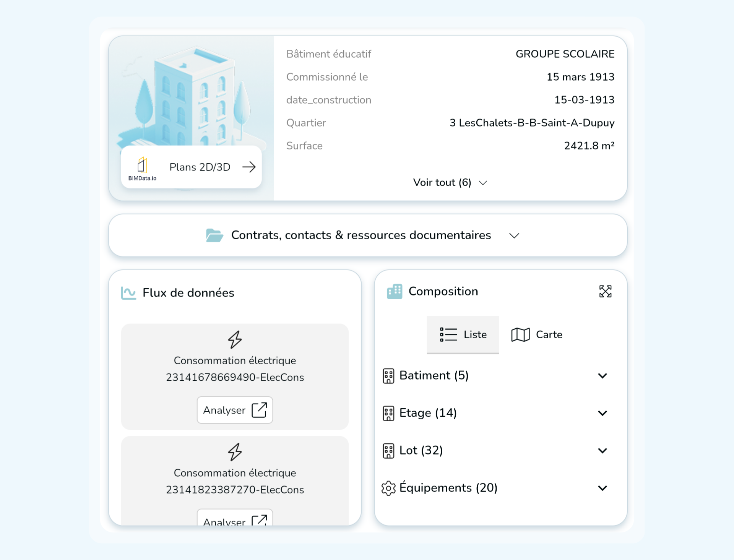Click the Lot building icon
Viewport: 734px width, 560px height.
click(x=388, y=451)
